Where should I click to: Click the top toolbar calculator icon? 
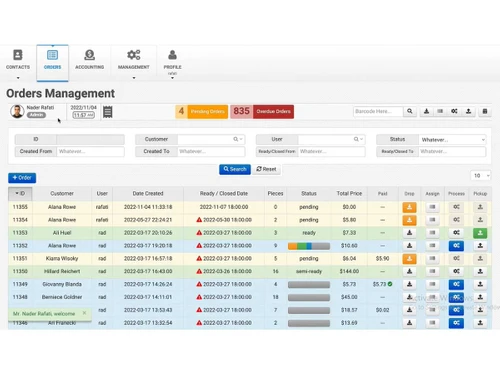485,111
